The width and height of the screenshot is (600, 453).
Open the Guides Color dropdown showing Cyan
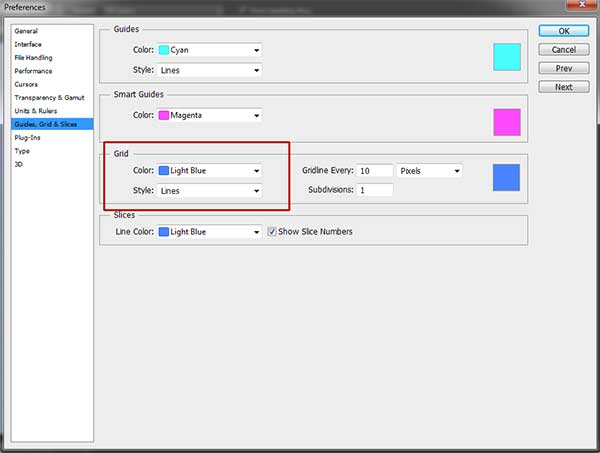coord(209,50)
